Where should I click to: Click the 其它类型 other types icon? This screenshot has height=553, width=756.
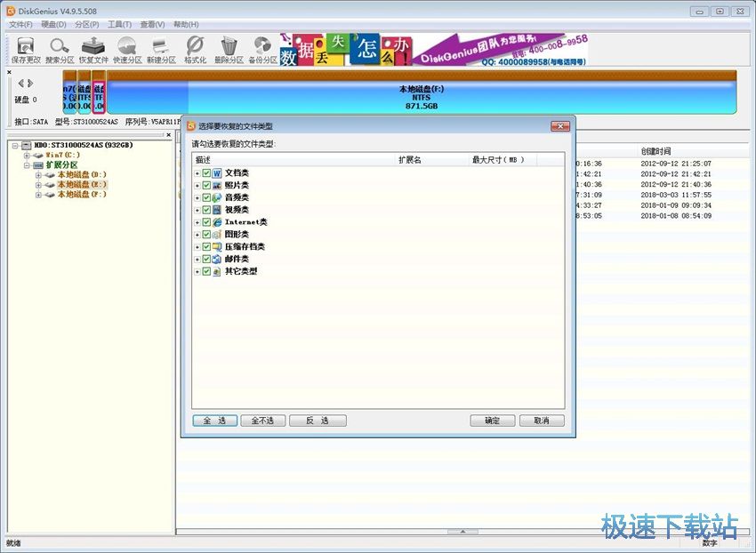[217, 271]
